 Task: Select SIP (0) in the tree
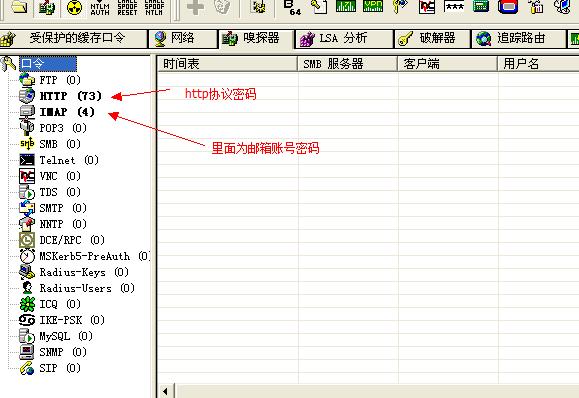pyautogui.click(x=60, y=368)
